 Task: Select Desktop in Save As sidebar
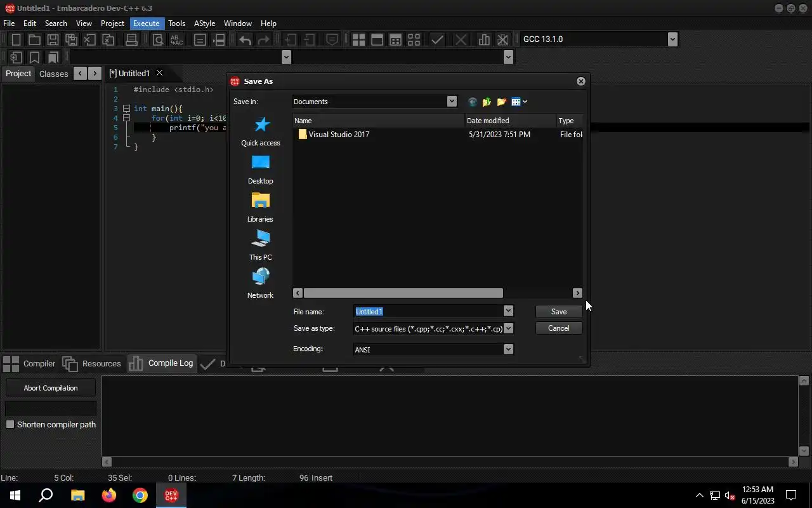260,170
